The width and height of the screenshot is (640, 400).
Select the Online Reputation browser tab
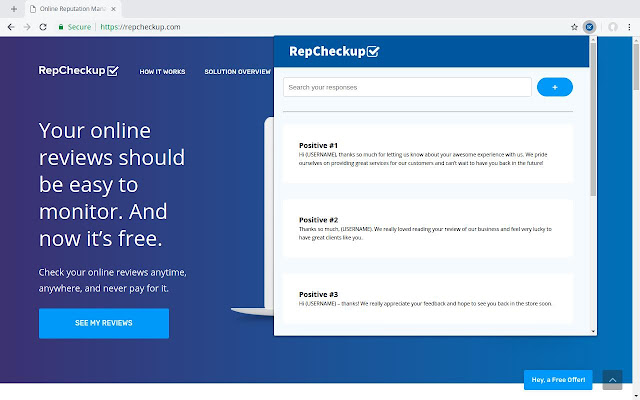point(73,9)
